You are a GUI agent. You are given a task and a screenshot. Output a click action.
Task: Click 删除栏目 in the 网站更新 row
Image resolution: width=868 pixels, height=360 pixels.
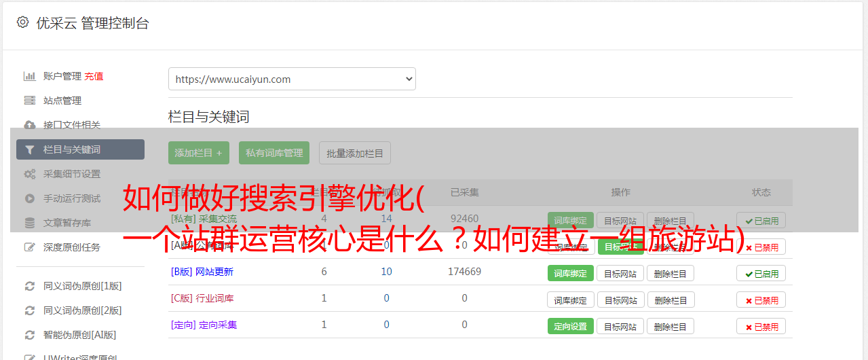(671, 273)
